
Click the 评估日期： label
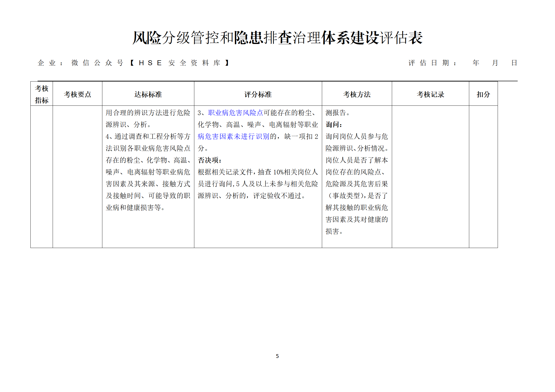[432, 63]
